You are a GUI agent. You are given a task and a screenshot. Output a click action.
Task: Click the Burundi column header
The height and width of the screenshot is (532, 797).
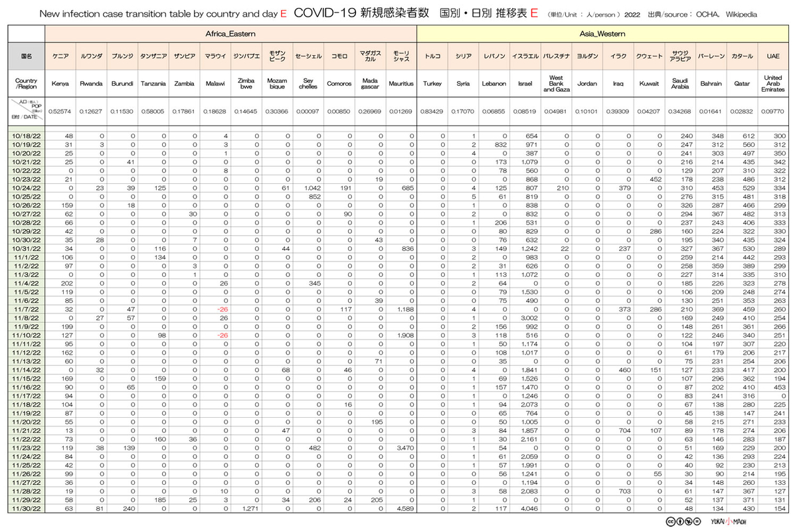pos(123,84)
